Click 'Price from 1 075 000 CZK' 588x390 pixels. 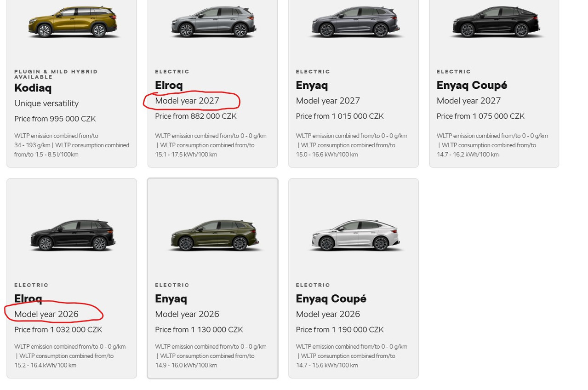[480, 116]
